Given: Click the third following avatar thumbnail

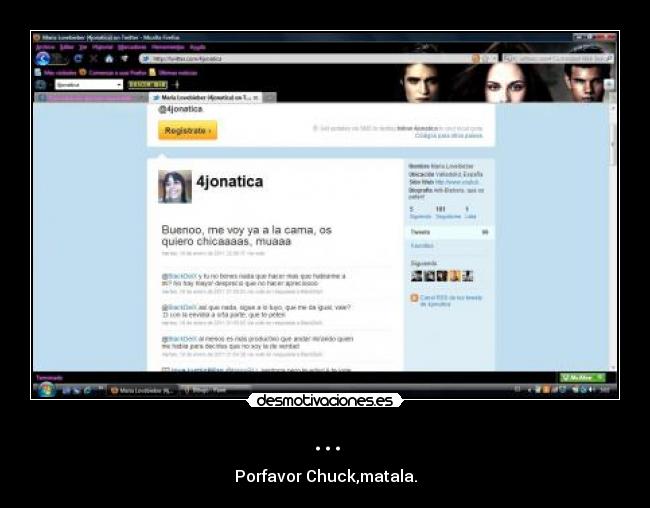Looking at the screenshot, I should 442,276.
